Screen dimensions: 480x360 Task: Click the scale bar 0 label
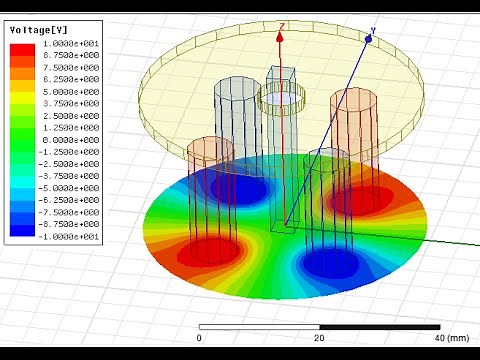tap(199, 338)
